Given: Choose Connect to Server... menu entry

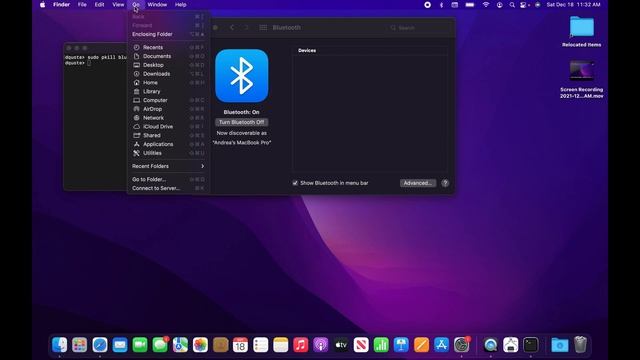Looking at the screenshot, I should click(x=168, y=188).
